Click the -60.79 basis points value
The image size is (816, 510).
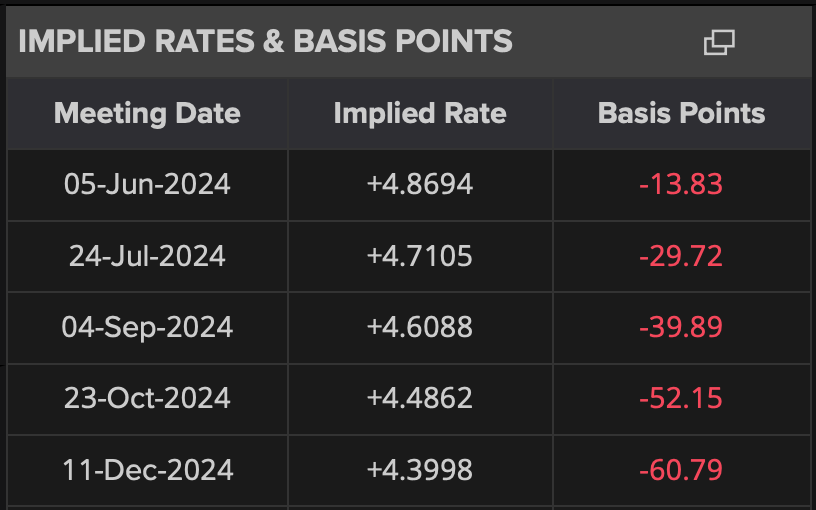coord(681,469)
